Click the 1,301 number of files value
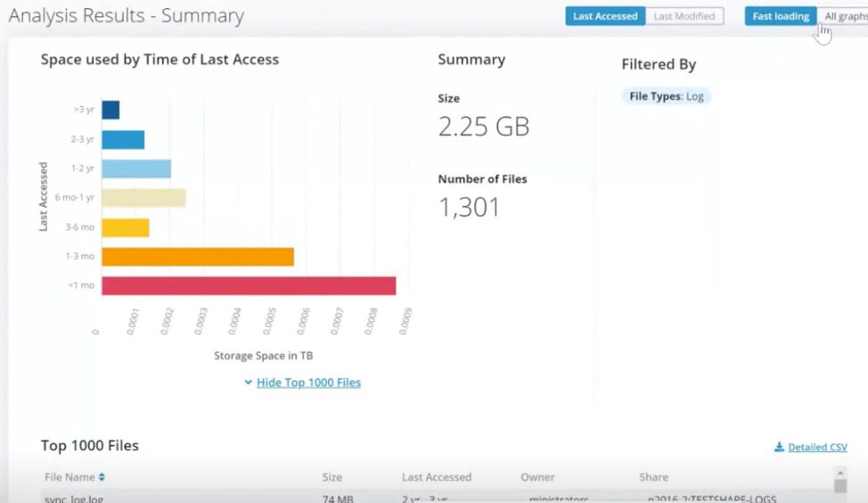This screenshot has height=503, width=868. tap(469, 207)
